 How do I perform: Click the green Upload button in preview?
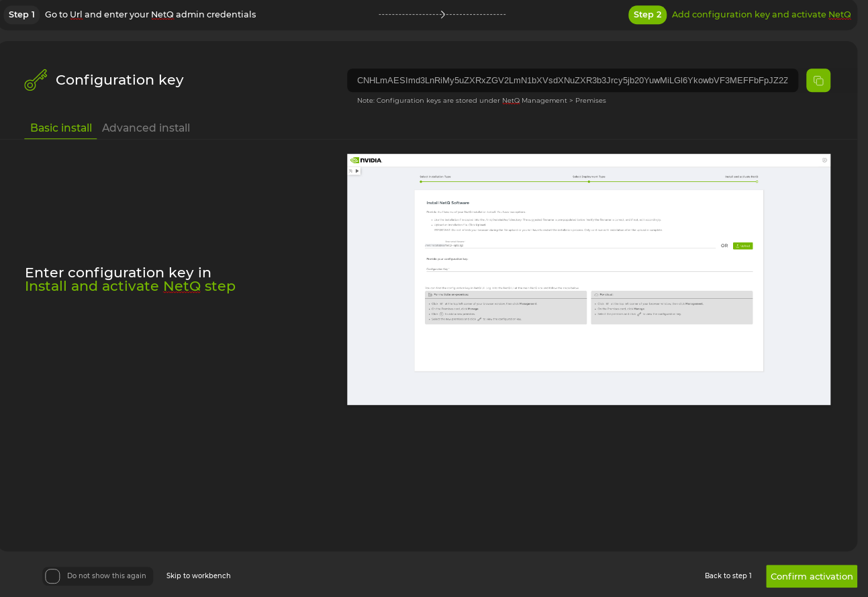pyautogui.click(x=742, y=246)
